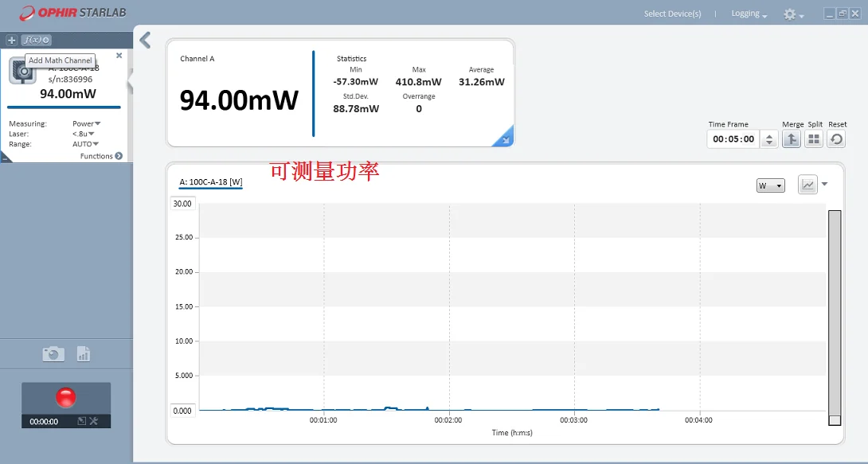Open the W units dropdown on the graph

point(771,185)
